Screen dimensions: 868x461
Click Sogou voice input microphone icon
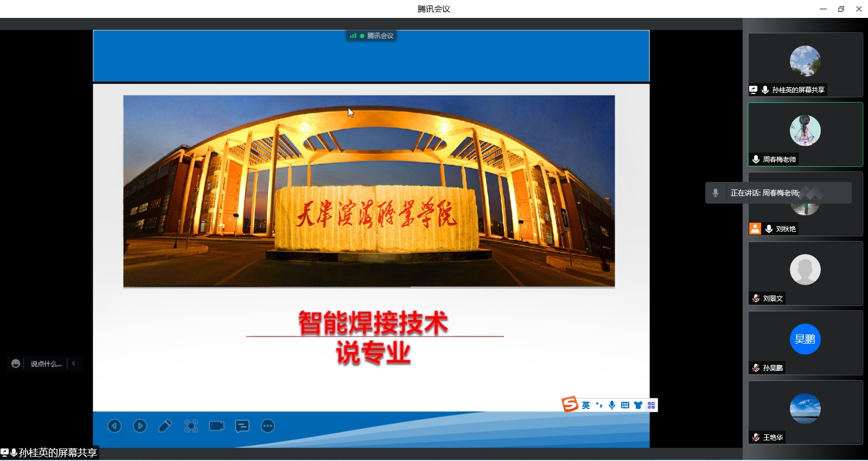(612, 405)
